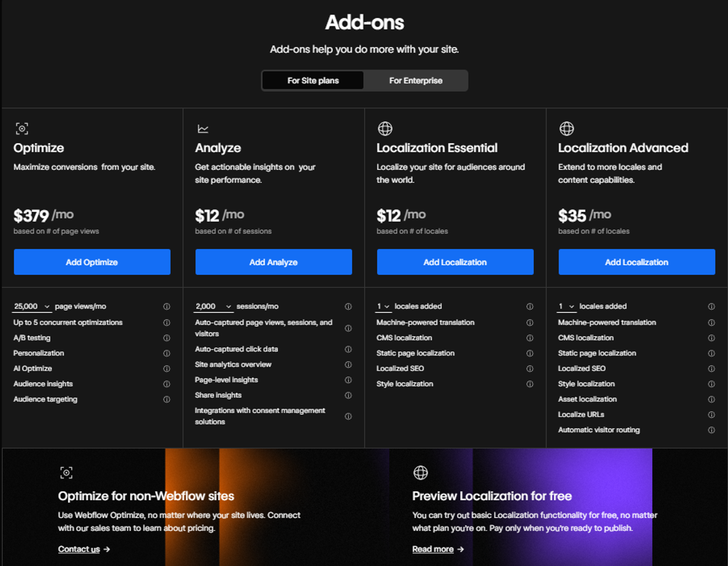Click info icon next to sessions/mo
Viewport: 728px width, 566px height.
348,306
